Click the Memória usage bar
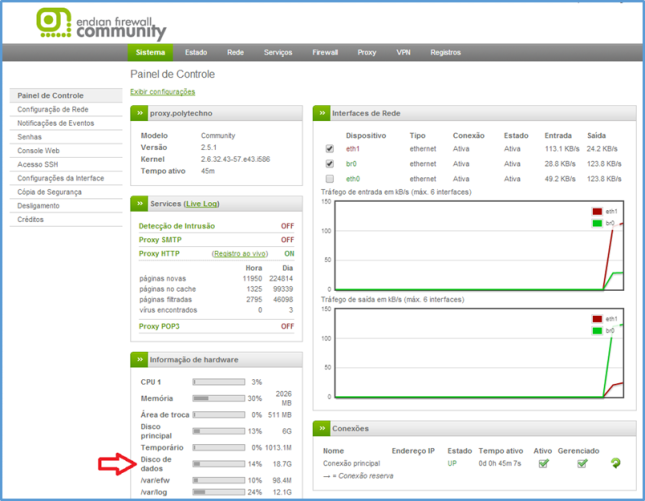 [x=219, y=398]
